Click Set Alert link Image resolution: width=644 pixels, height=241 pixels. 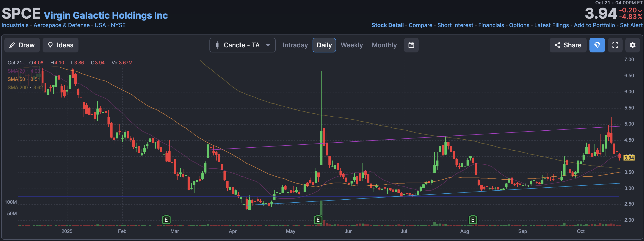click(631, 25)
